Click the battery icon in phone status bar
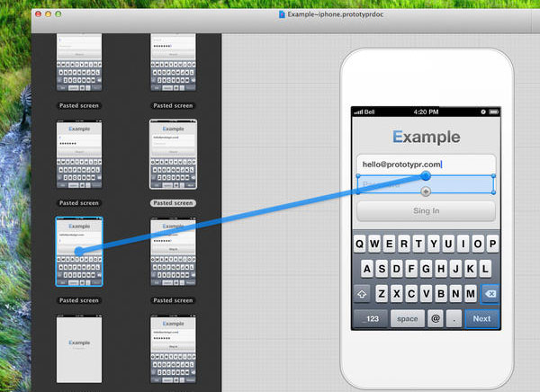This screenshot has height=392, width=540. (494, 111)
